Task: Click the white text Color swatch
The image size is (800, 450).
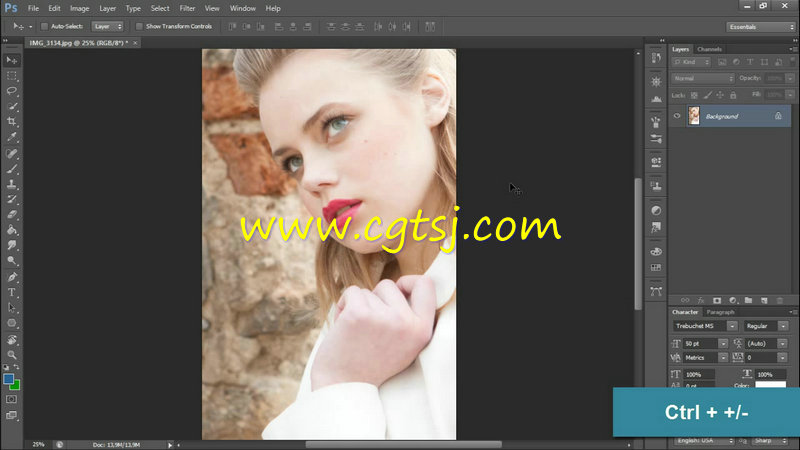Action: [770, 384]
